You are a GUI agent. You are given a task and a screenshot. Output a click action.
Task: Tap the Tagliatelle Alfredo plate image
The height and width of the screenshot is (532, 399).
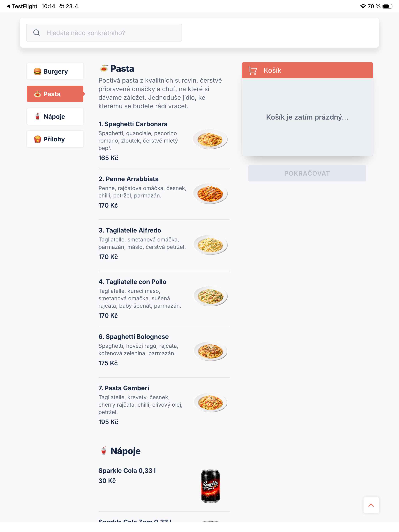[210, 245]
